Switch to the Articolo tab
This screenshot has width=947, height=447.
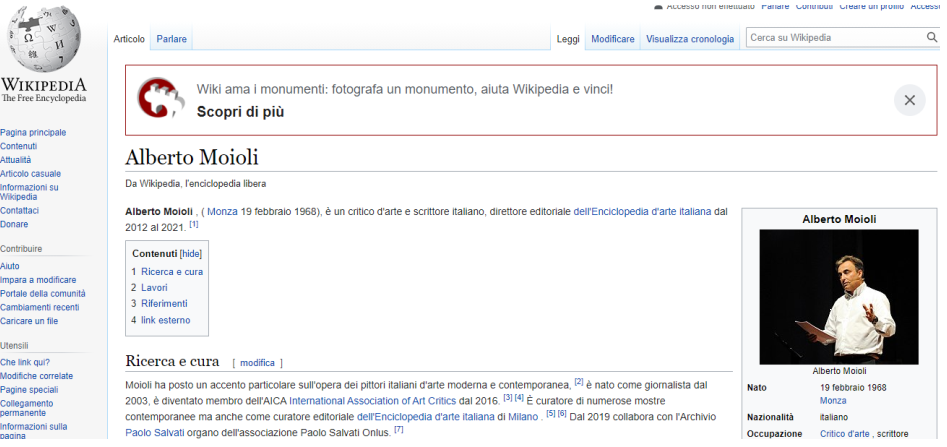129,39
